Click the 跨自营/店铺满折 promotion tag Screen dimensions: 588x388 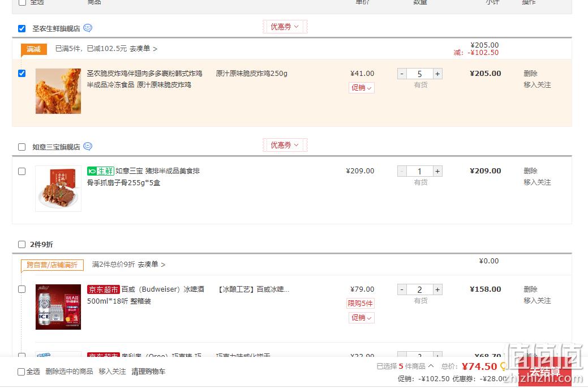click(52, 265)
